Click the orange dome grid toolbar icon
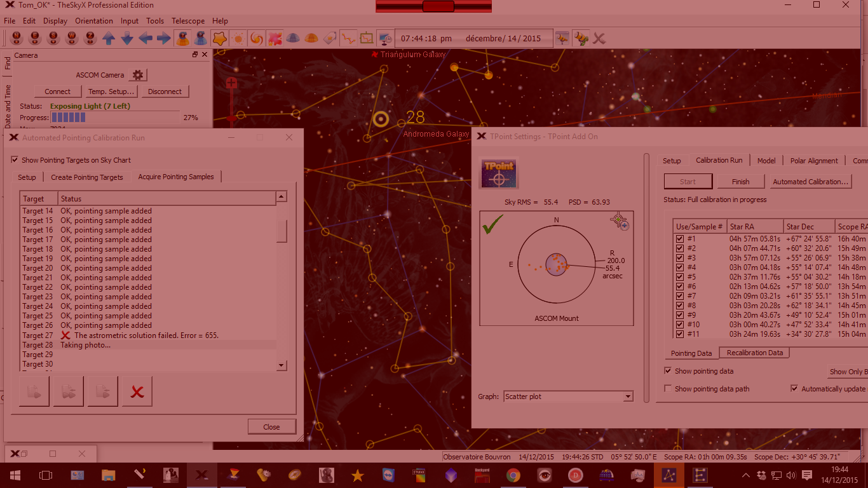868x488 pixels. click(311, 38)
